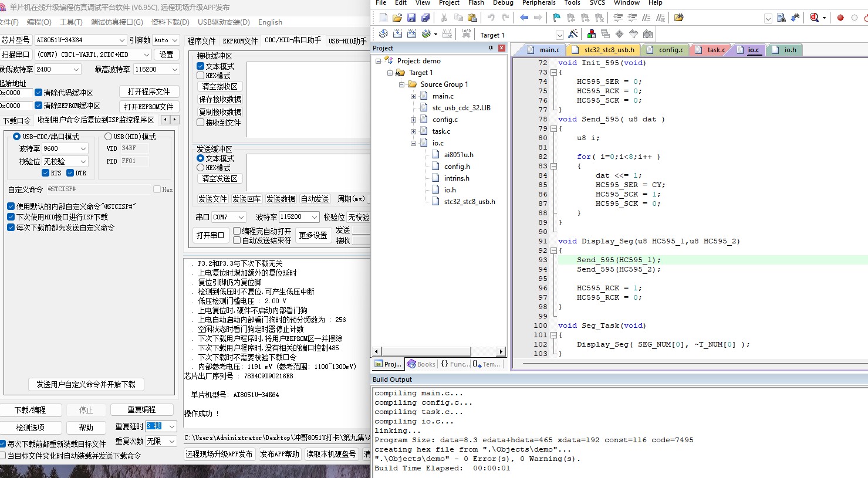Comment selection using the comment icon

click(646, 18)
